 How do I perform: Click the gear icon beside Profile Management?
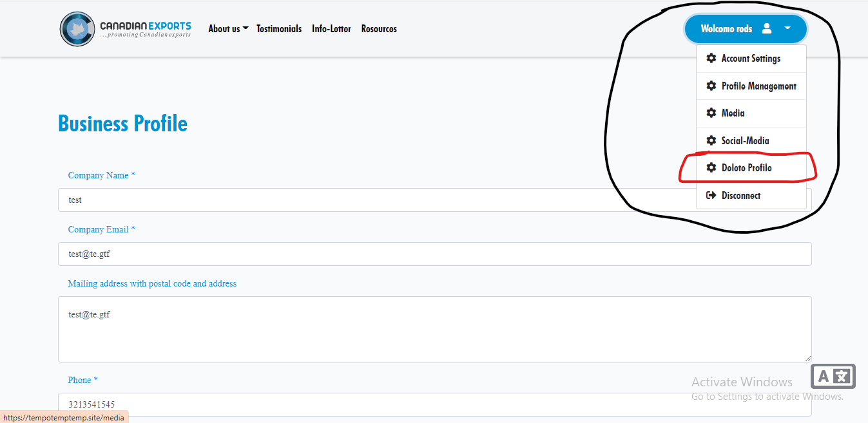pos(711,86)
